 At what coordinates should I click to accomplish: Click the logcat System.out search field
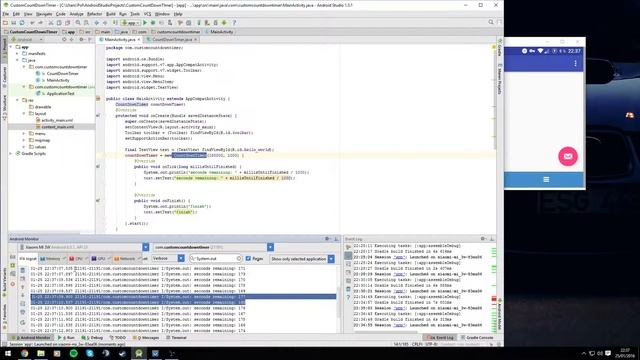[216, 259]
